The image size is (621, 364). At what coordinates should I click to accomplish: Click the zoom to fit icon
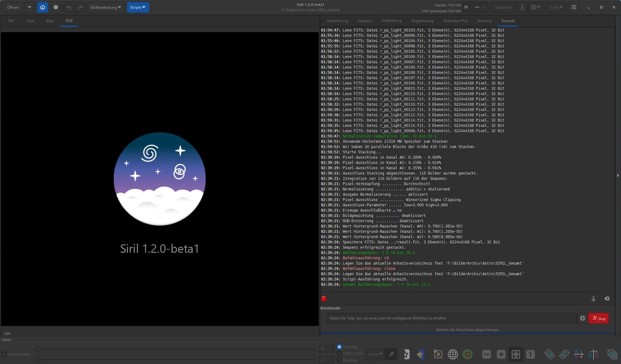516,354
